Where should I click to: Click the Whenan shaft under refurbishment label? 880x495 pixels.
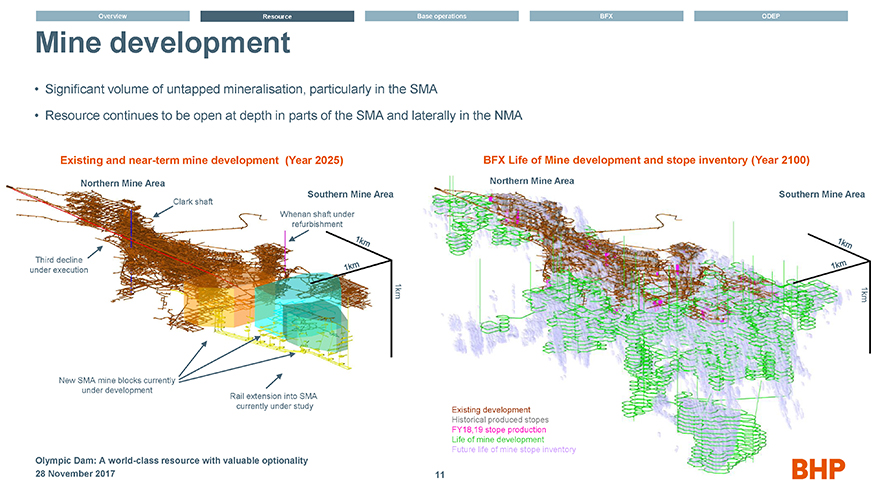coord(317,219)
